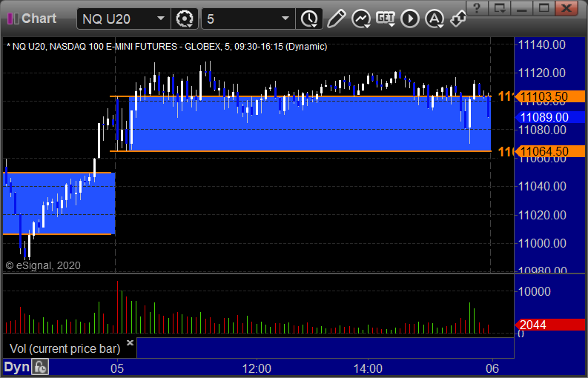This screenshot has height=378, width=588.
Task: Click the help question mark button
Action: pyautogui.click(x=477, y=8)
